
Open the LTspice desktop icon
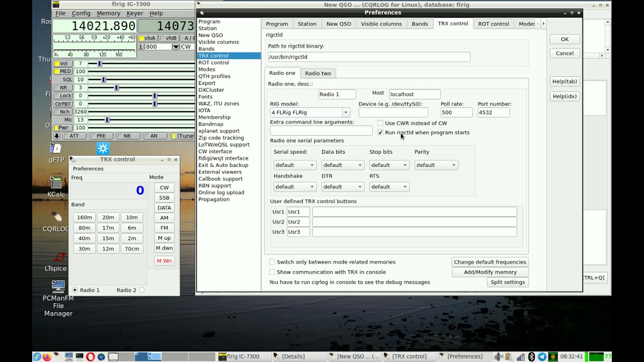point(56,262)
